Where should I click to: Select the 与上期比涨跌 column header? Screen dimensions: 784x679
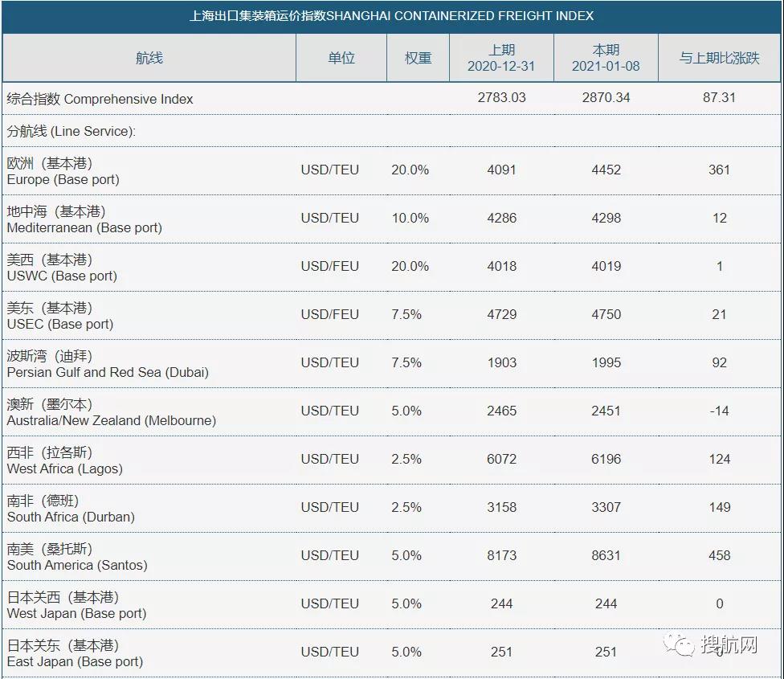719,58
